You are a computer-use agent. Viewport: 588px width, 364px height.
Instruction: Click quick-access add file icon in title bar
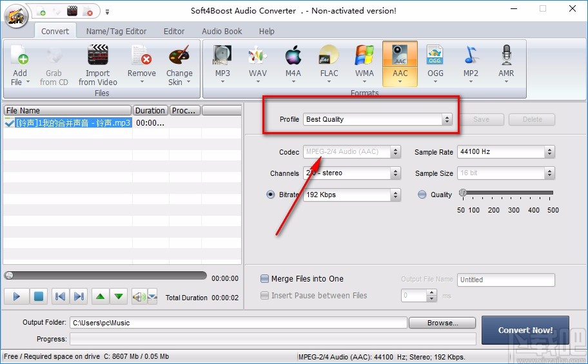[x=41, y=11]
